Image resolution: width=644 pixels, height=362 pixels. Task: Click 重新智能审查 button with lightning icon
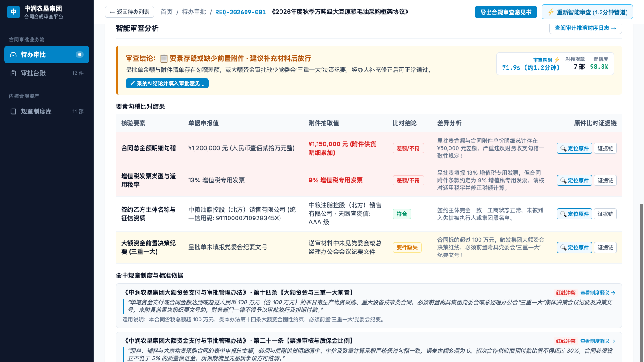[587, 12]
